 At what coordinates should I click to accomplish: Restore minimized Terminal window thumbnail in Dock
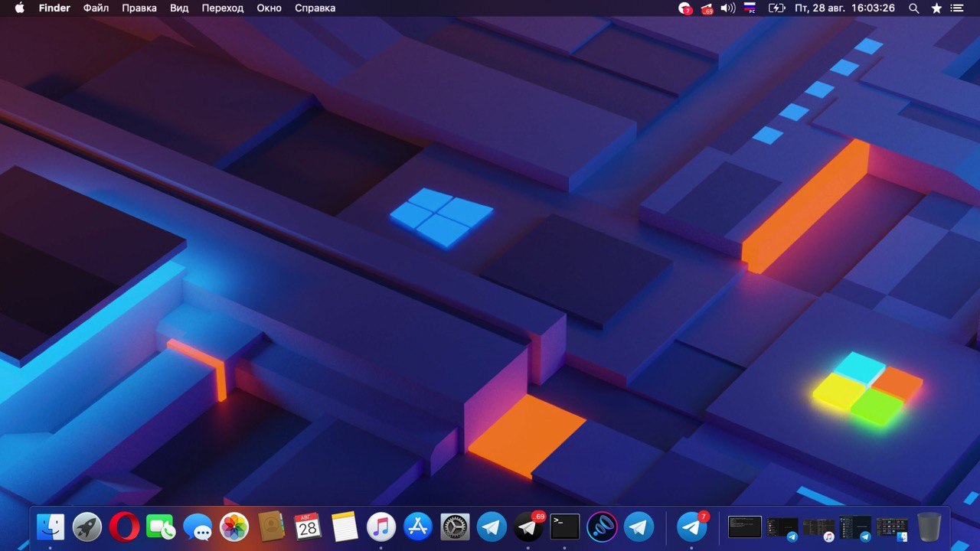point(744,527)
